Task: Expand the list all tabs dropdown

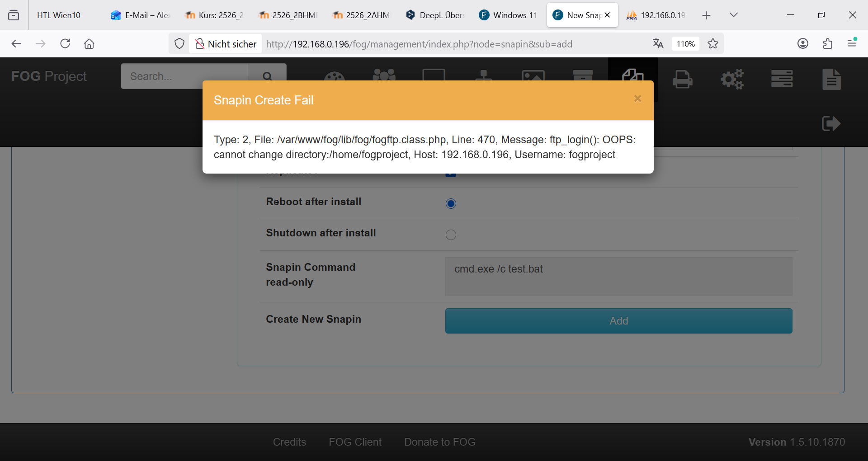Action: (x=734, y=15)
